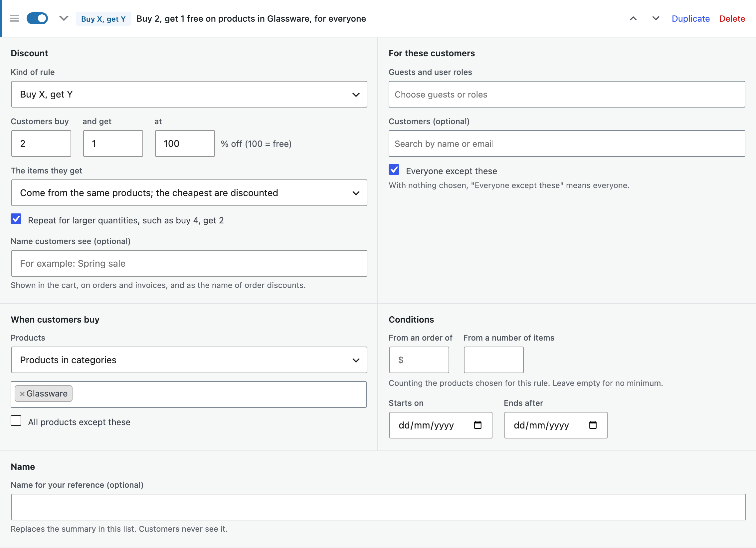756x548 pixels.
Task: Click the From an order of amount field
Action: 419,360
